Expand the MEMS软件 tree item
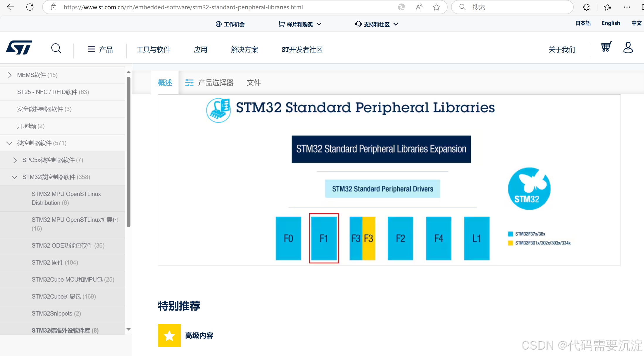The height and width of the screenshot is (356, 644). point(10,75)
